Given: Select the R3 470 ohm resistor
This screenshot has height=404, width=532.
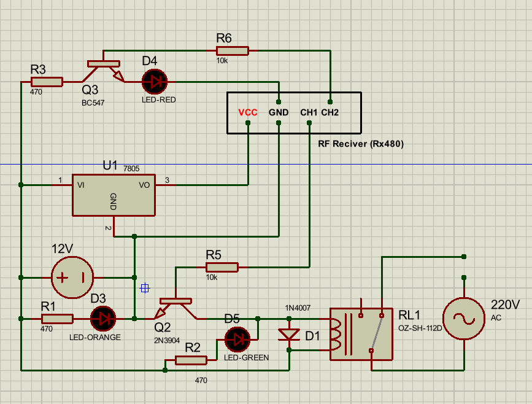Looking at the screenshot, I should pyautogui.click(x=47, y=82).
